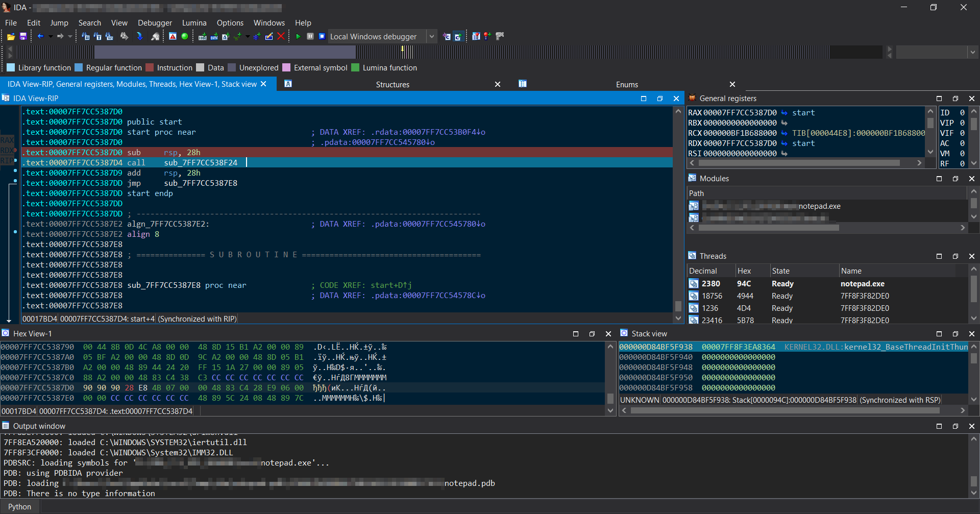Expand the Jump back history arrow

[51, 37]
